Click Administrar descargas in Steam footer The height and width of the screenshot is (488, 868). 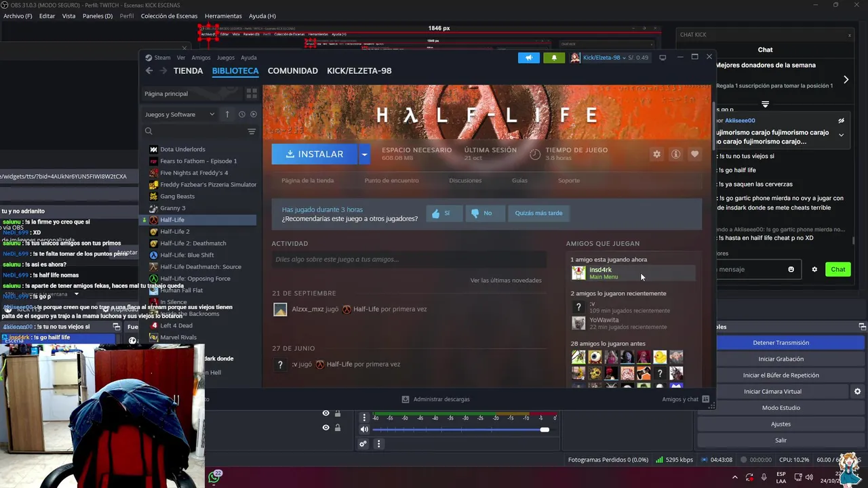coord(435,399)
